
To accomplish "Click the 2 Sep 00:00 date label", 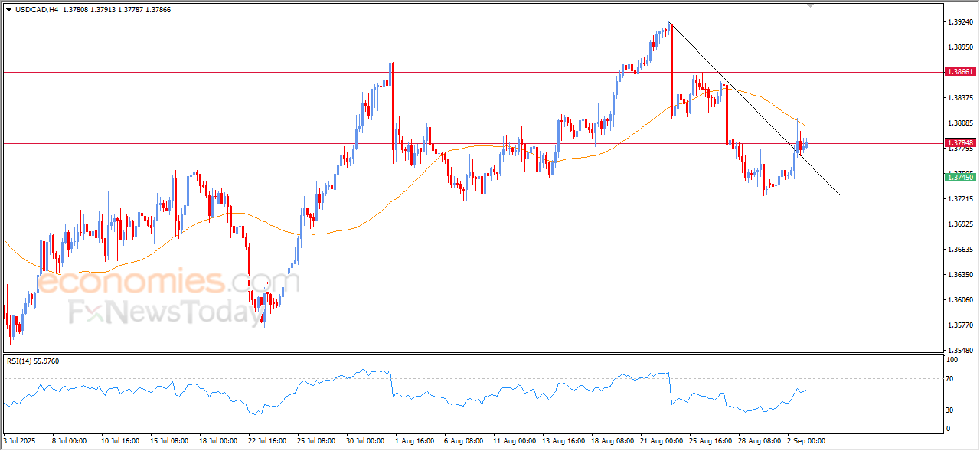I will point(807,441).
